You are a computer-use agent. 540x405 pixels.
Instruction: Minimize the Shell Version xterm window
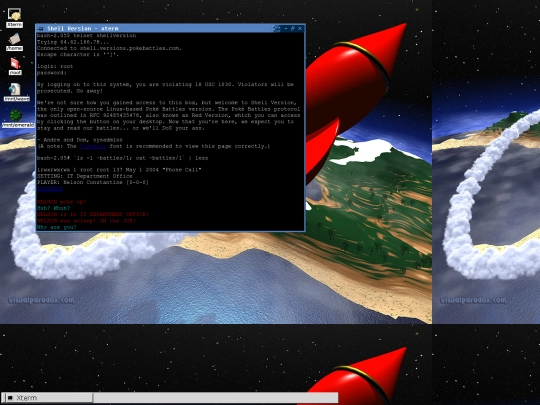pyautogui.click(x=286, y=29)
